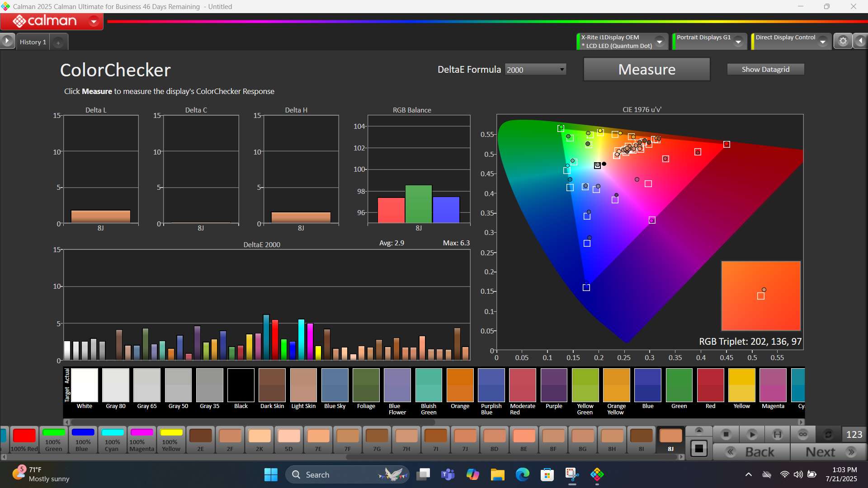Show the Datagrid

(765, 69)
